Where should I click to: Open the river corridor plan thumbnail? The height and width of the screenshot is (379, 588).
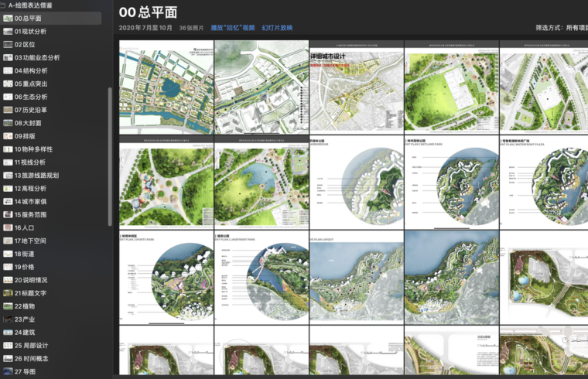pyautogui.click(x=262, y=87)
